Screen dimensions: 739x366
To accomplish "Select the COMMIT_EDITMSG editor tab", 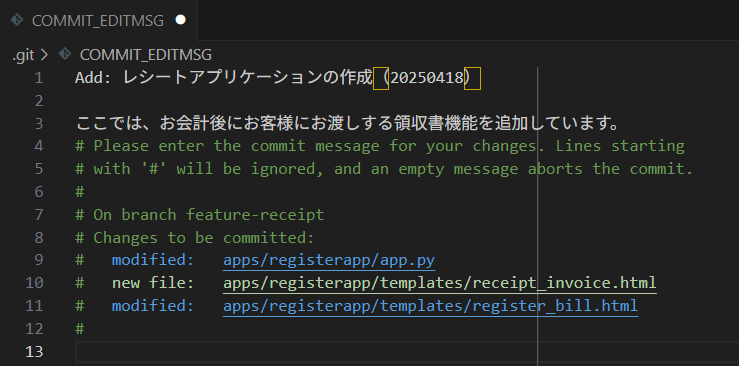I will [99, 20].
